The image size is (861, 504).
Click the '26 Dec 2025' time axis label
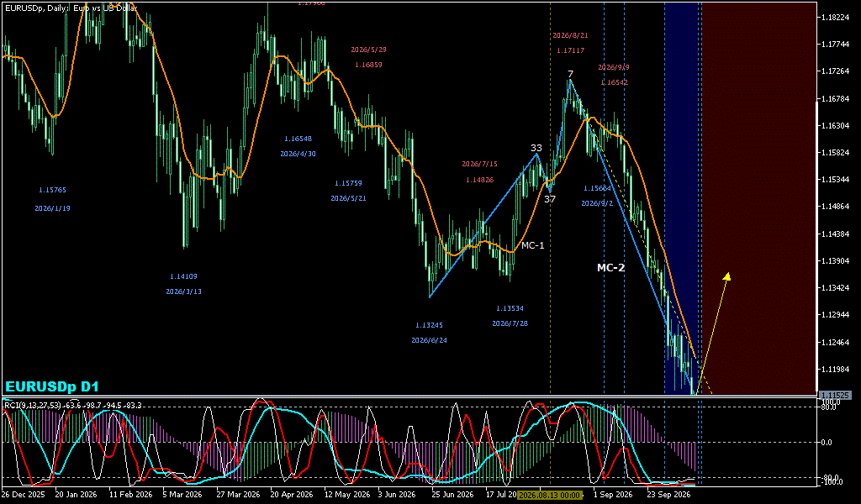pyautogui.click(x=24, y=494)
